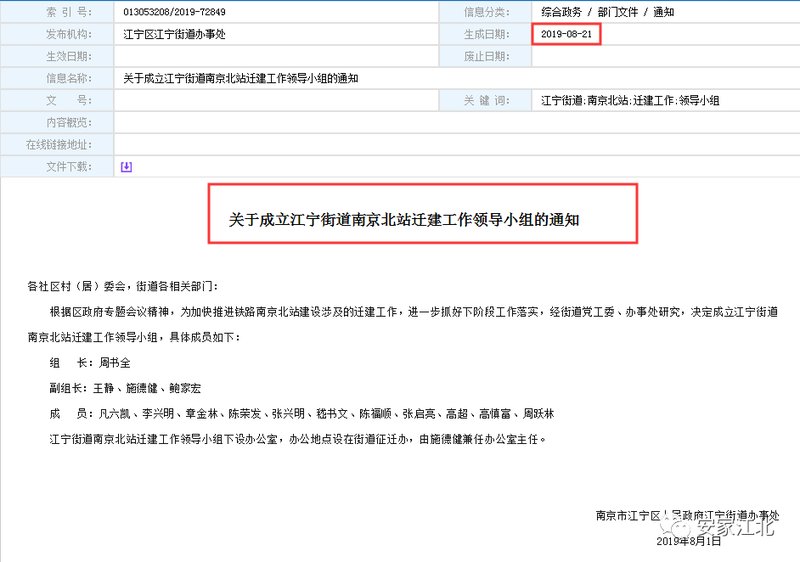800x562 pixels.
Task: Click the signature 南京市江宁区人民政府江宁街道办事处
Action: click(x=687, y=516)
